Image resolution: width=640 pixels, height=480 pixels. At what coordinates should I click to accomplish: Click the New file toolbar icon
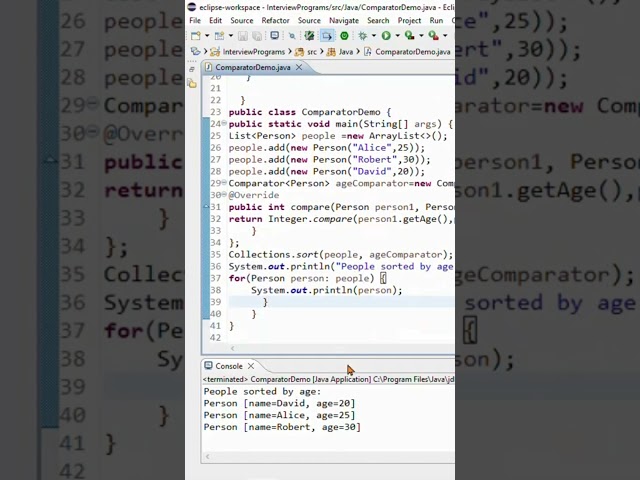tap(196, 36)
